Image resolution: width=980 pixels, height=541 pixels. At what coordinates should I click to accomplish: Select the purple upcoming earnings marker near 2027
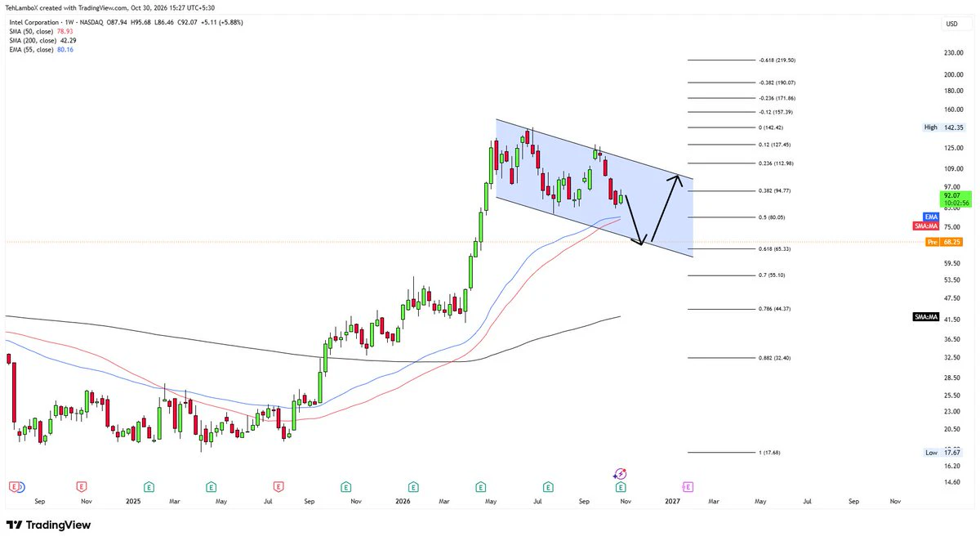pyautogui.click(x=687, y=486)
